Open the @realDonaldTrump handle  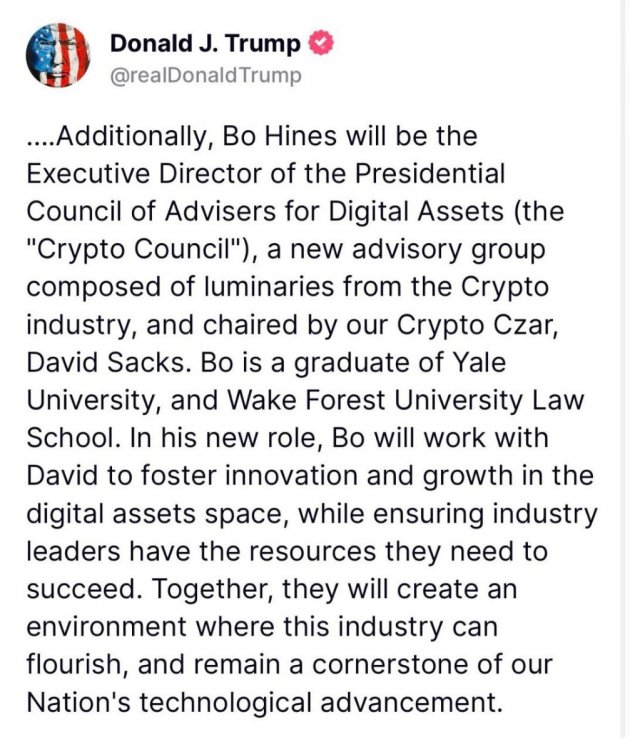coord(205,76)
